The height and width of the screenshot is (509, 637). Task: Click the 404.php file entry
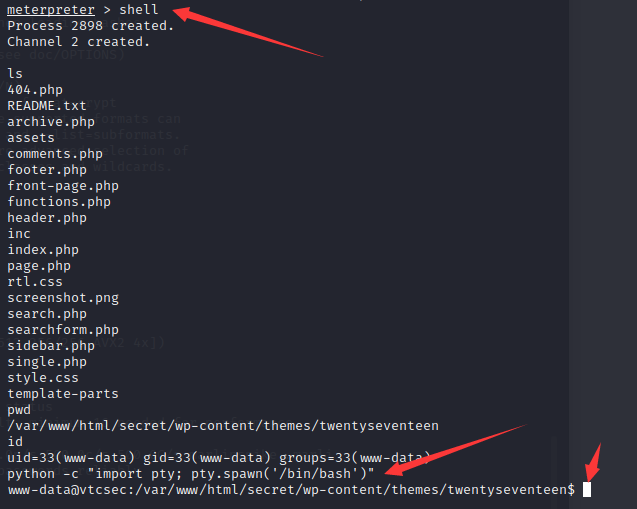[x=35, y=90]
